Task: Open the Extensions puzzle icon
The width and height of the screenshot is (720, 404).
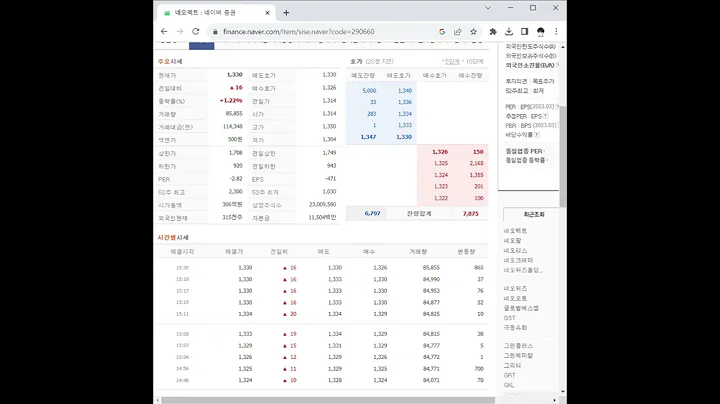Action: click(x=493, y=32)
